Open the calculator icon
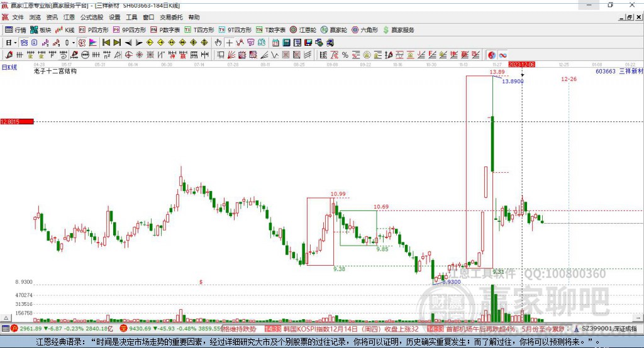644x348 pixels. [x=286, y=43]
